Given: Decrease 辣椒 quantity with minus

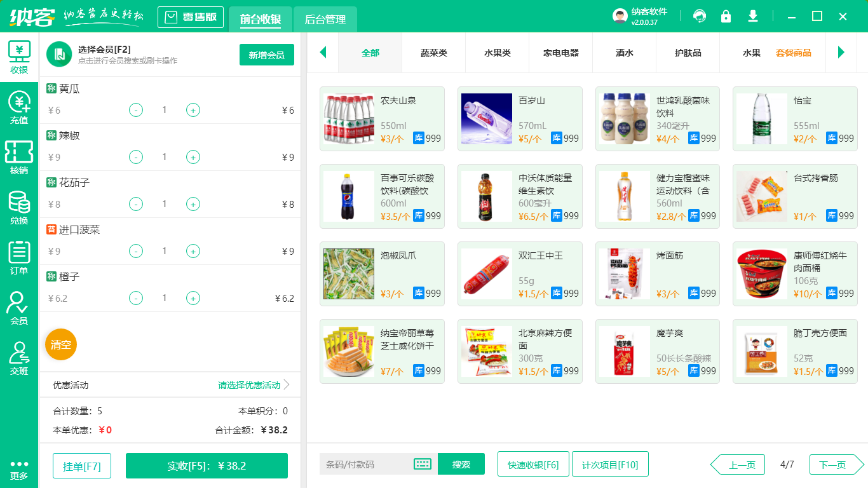Looking at the screenshot, I should pos(136,158).
